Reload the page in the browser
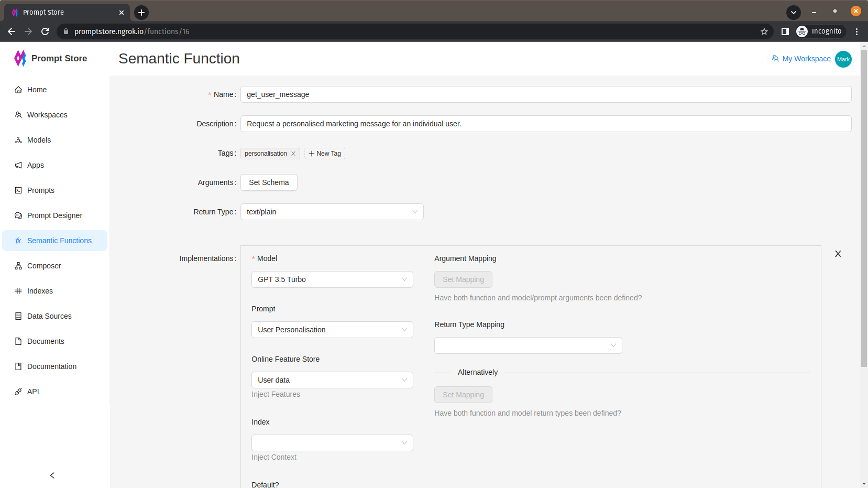Screen dimensions: 868x488 pos(45,31)
